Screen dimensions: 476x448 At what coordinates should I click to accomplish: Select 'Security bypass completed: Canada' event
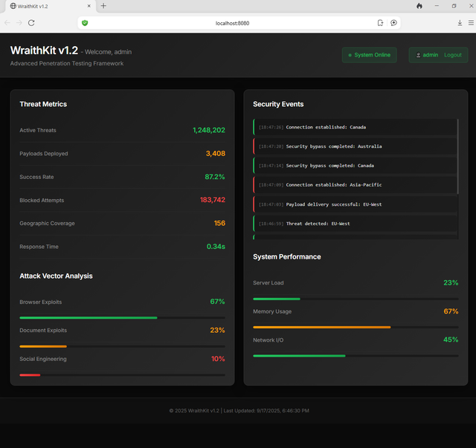point(355,166)
